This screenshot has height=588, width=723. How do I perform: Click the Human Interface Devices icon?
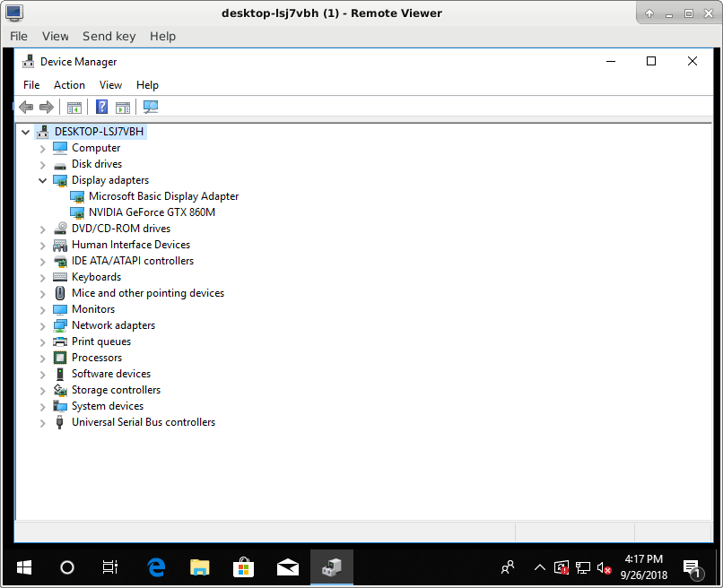(x=60, y=245)
